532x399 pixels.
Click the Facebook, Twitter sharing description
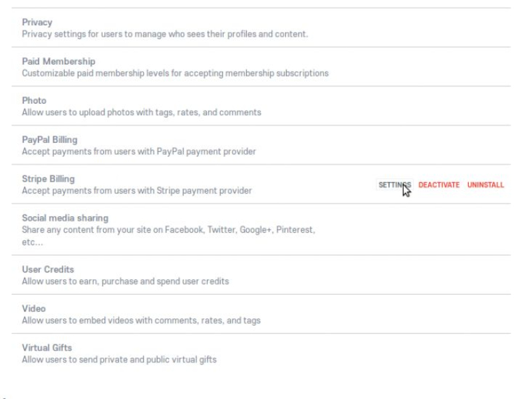pyautogui.click(x=169, y=230)
